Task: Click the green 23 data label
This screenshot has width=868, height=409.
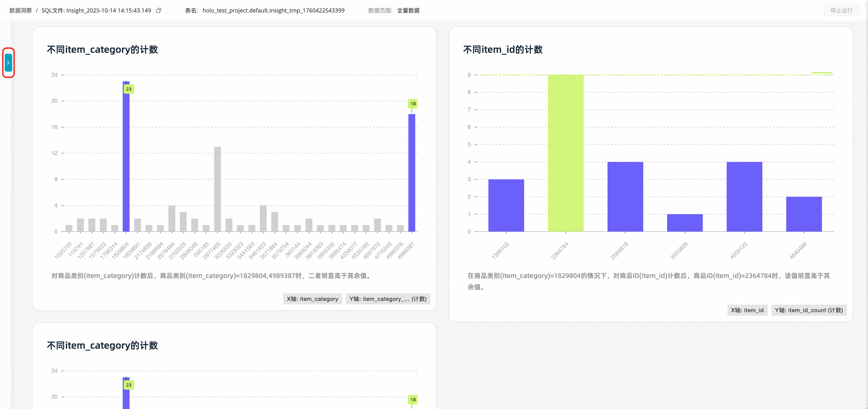Action: [129, 89]
